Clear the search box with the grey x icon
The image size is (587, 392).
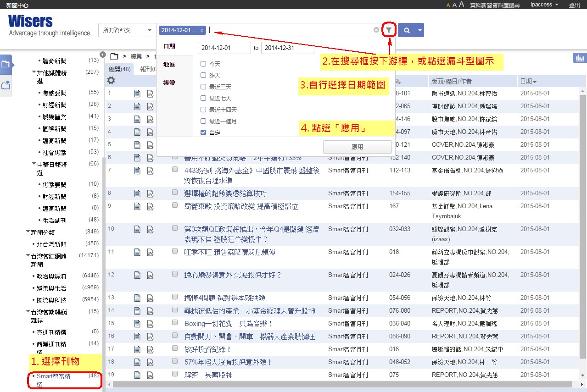point(376,30)
